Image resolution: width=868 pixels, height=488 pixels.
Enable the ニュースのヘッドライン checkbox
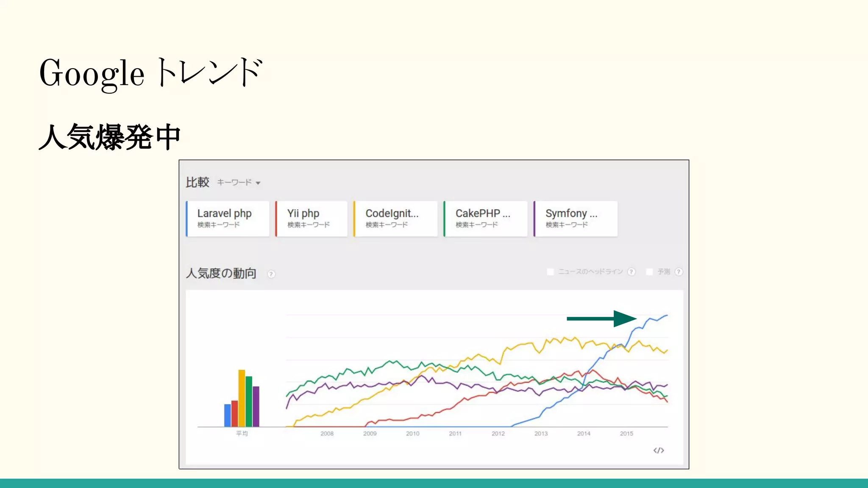pyautogui.click(x=550, y=272)
